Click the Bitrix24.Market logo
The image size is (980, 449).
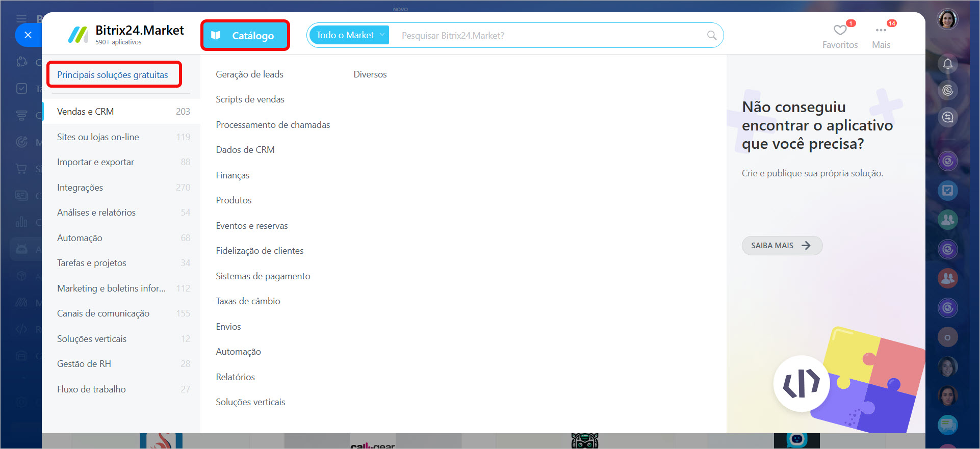[x=126, y=34]
